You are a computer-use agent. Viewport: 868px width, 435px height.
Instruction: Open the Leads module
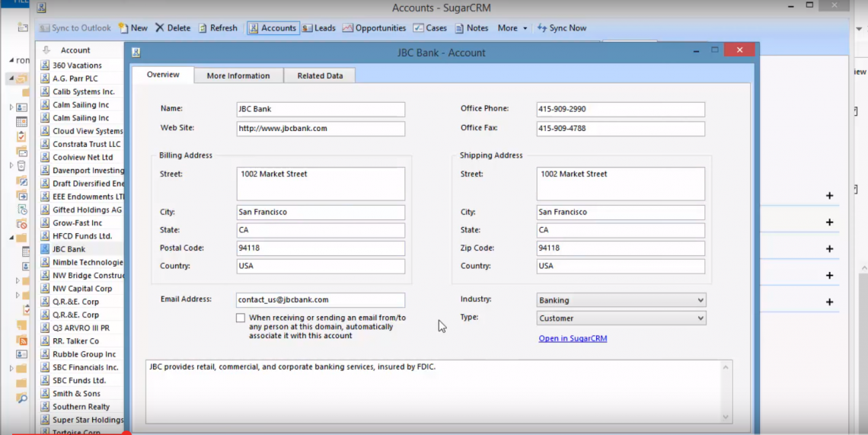[319, 27]
